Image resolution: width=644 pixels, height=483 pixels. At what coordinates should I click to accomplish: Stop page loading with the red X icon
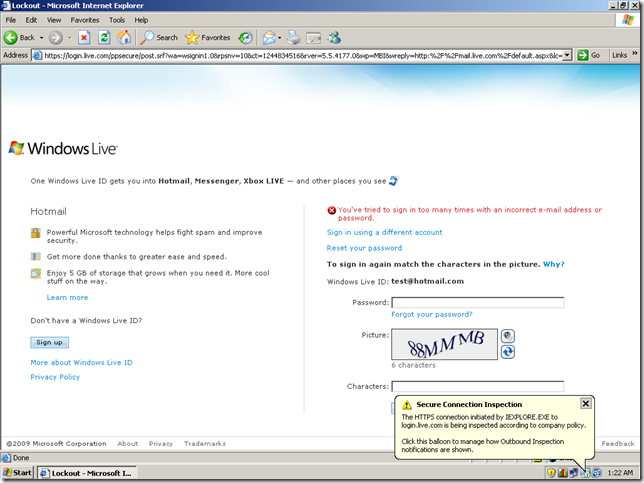coord(84,38)
